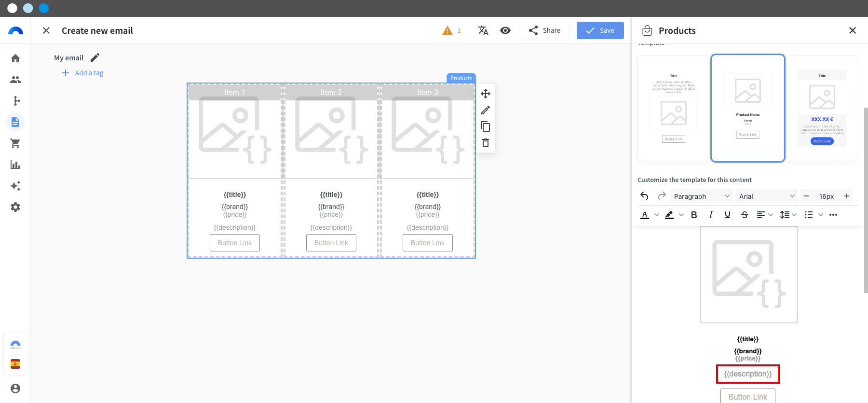The width and height of the screenshot is (868, 403).
Task: Open the warning alert indicator
Action: pos(452,30)
